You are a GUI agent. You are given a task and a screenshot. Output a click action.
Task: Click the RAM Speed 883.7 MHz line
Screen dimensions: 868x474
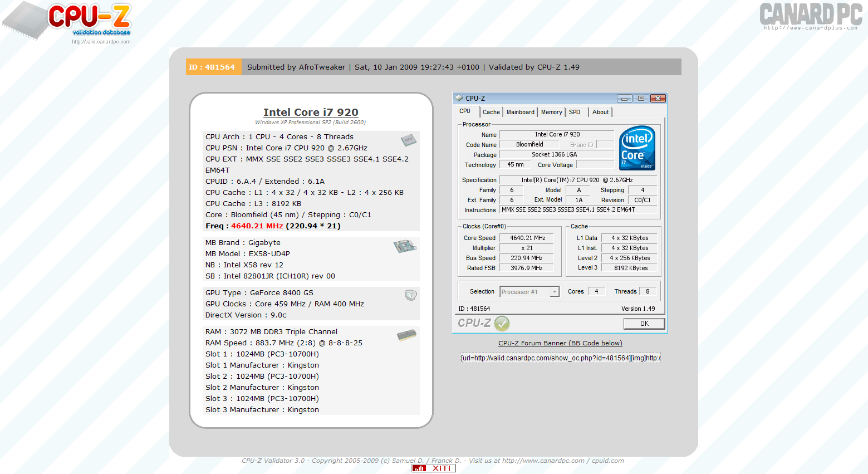click(284, 343)
